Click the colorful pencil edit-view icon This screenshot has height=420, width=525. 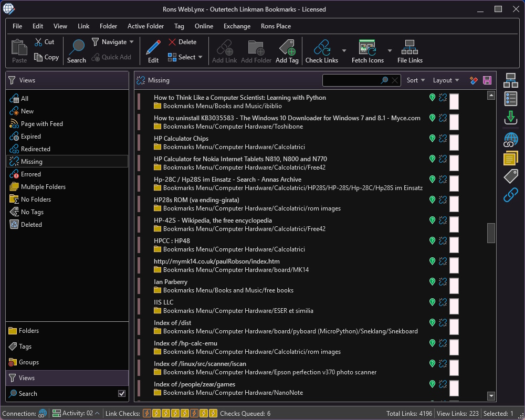click(474, 80)
